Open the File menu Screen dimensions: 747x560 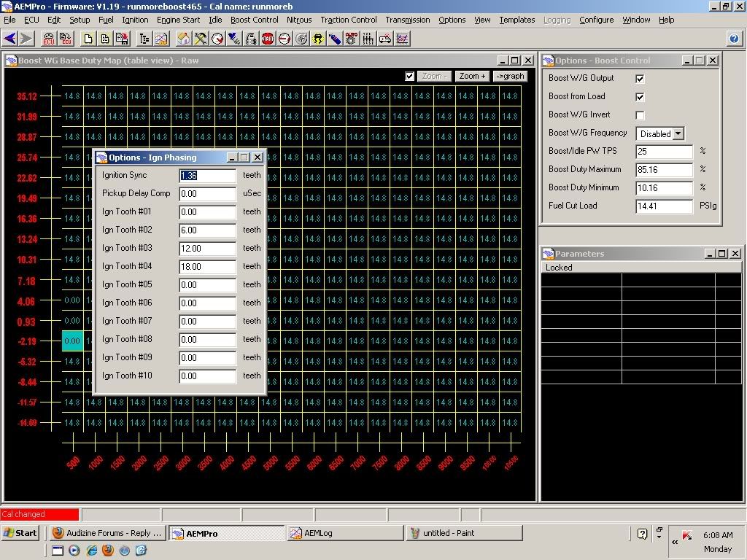point(9,20)
